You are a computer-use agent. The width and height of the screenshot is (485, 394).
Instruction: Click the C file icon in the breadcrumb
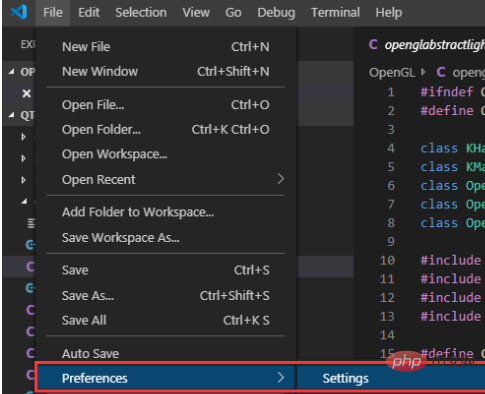[441, 72]
